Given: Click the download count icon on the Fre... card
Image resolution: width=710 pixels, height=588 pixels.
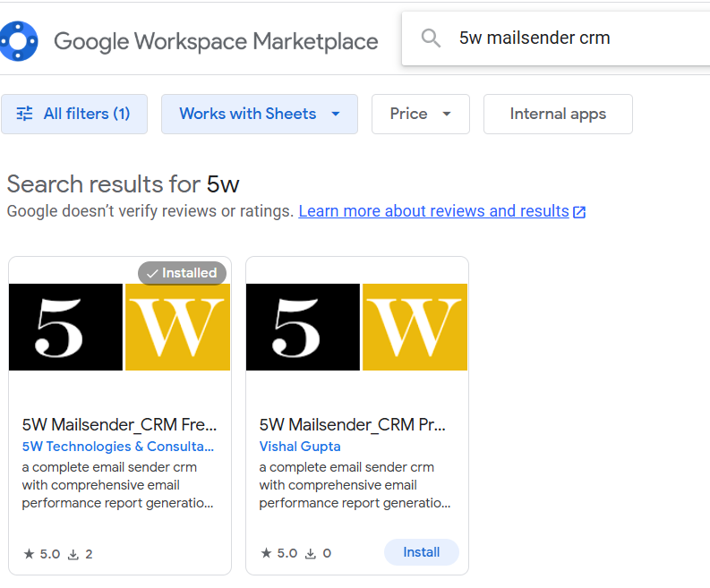Looking at the screenshot, I should tap(73, 554).
